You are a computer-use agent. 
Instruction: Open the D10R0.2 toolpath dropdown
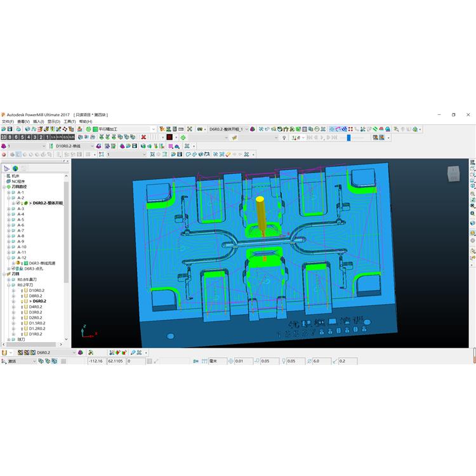(x=92, y=146)
